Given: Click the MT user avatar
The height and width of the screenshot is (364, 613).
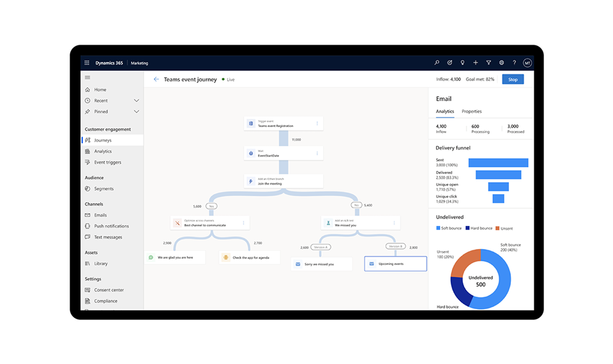Looking at the screenshot, I should pyautogui.click(x=527, y=63).
